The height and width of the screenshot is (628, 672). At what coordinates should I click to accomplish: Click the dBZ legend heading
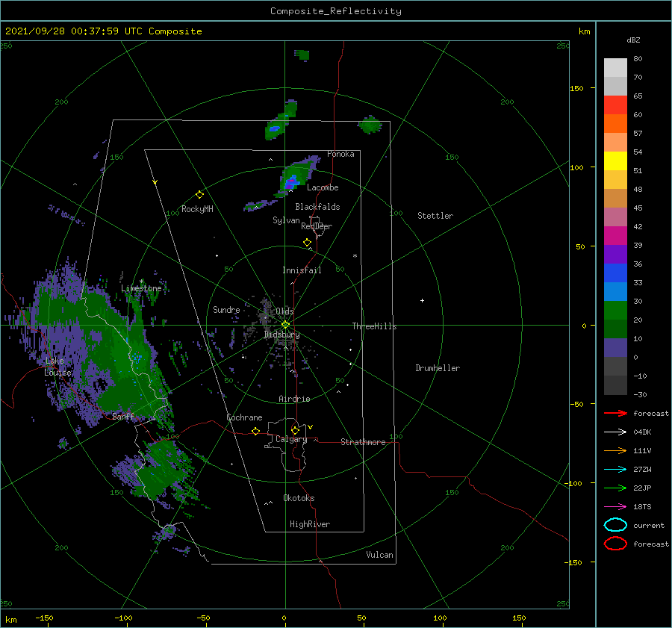(x=633, y=40)
